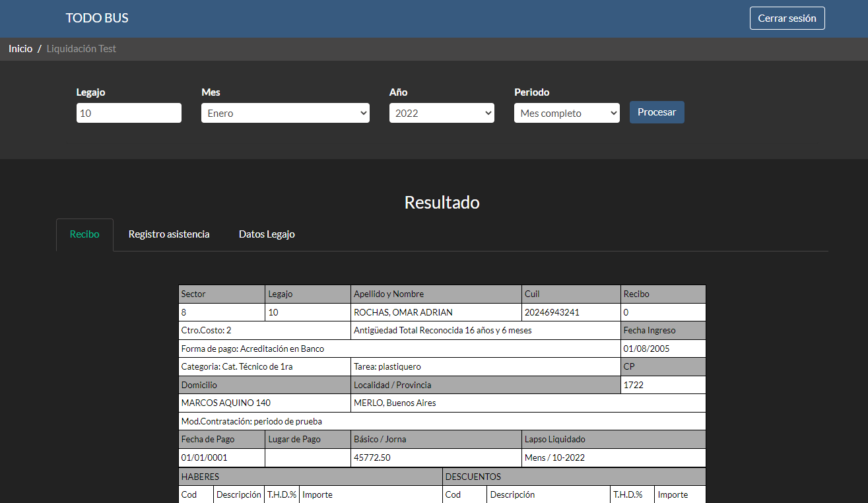The height and width of the screenshot is (503, 868).
Task: Switch to Registro asistencia tab
Action: [169, 234]
